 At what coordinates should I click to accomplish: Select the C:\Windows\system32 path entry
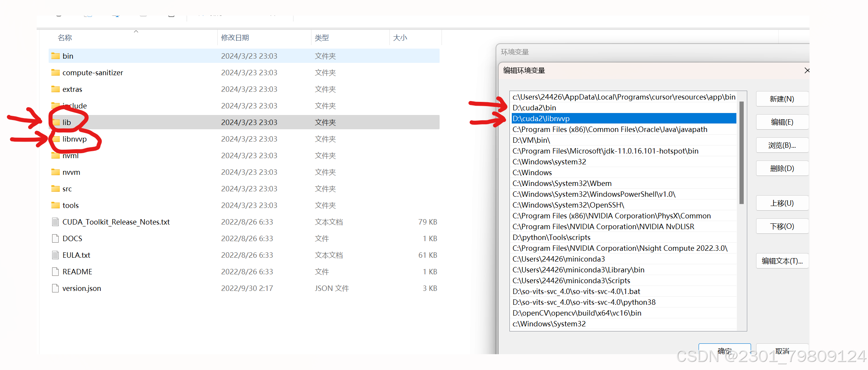point(624,162)
